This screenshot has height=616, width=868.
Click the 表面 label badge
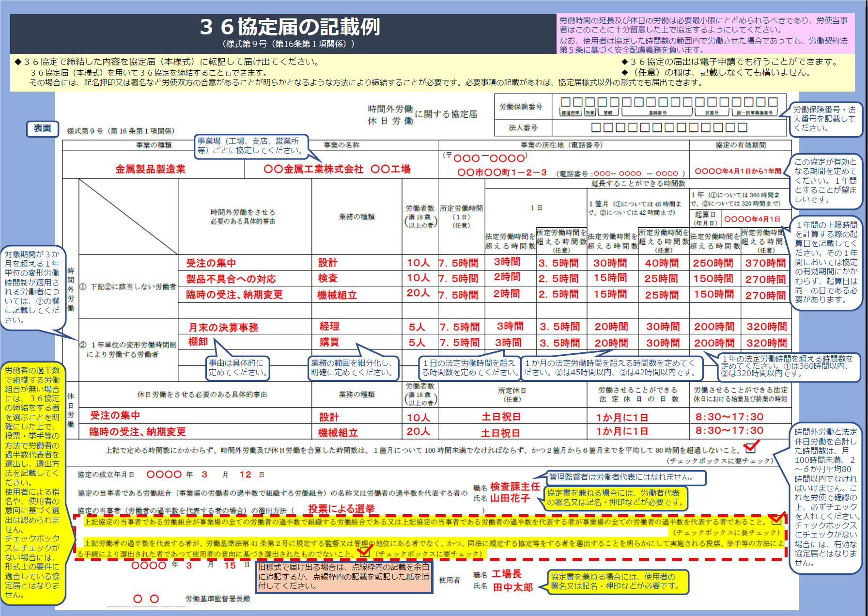[43, 128]
